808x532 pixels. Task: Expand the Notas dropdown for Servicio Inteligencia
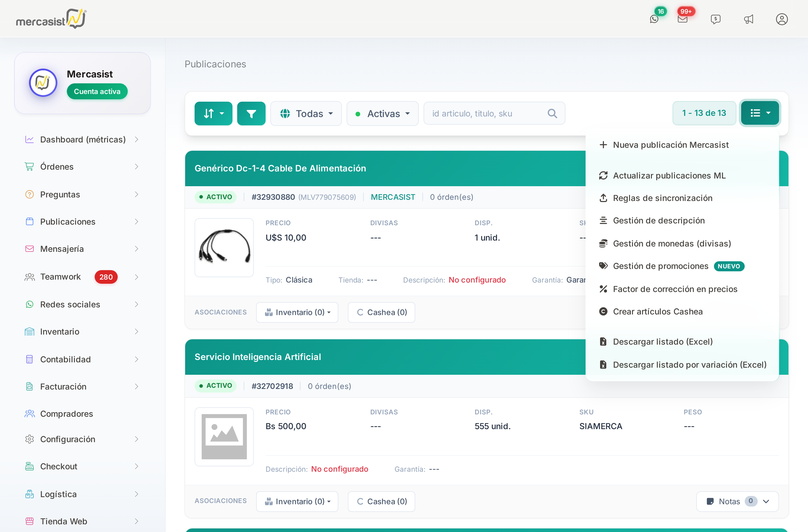pos(737,501)
